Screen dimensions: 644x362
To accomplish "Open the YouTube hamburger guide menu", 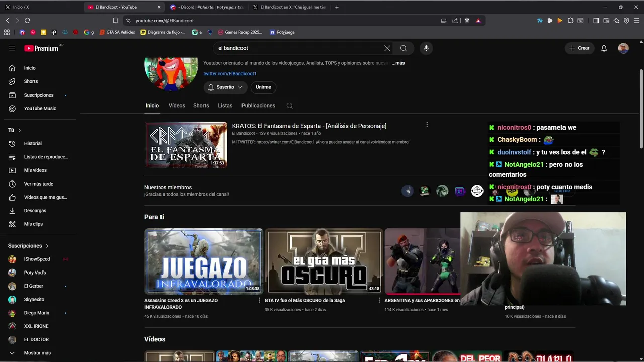I will (x=12, y=48).
